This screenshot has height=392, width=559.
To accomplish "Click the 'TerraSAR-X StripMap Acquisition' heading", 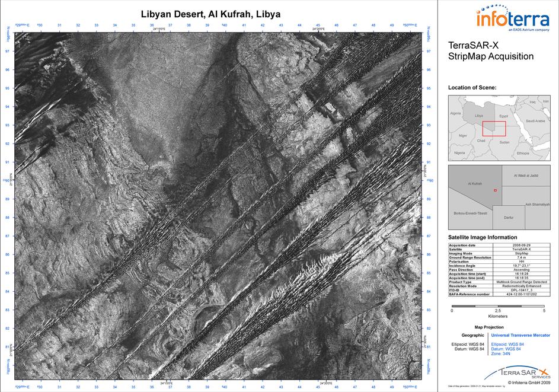I will click(491, 52).
